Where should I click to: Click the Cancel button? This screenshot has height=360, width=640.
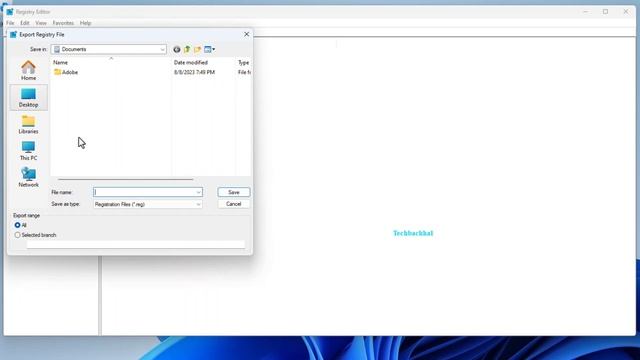pyautogui.click(x=234, y=204)
